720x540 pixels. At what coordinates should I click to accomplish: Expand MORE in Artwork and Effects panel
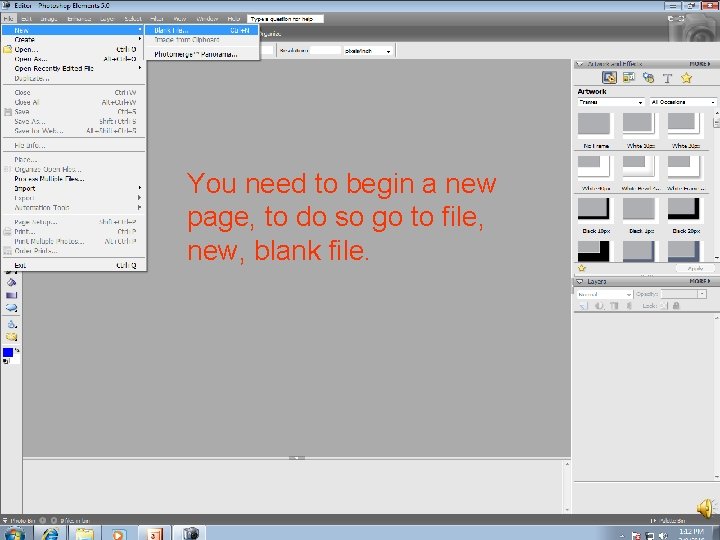click(x=700, y=64)
